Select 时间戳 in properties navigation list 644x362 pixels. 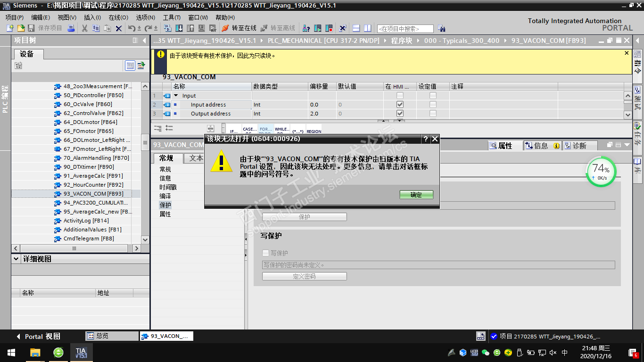168,187
